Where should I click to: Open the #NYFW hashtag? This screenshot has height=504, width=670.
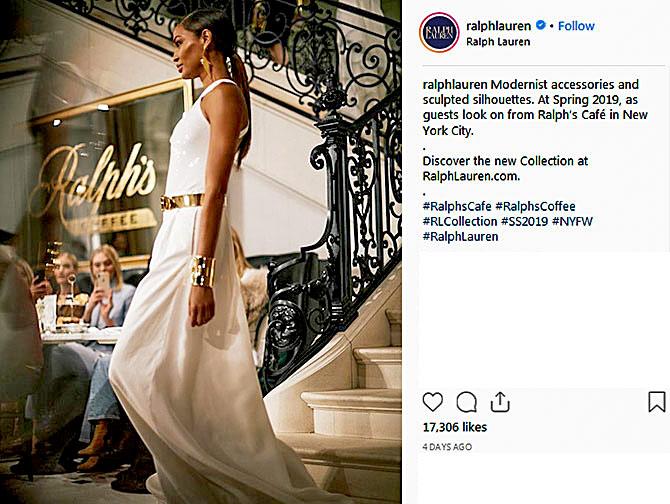(x=573, y=221)
